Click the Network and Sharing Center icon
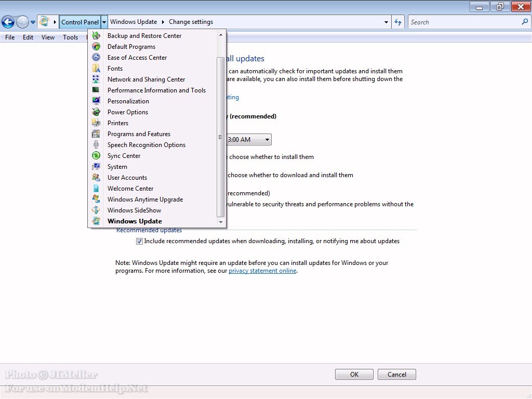Image resolution: width=532 pixels, height=399 pixels. 96,79
